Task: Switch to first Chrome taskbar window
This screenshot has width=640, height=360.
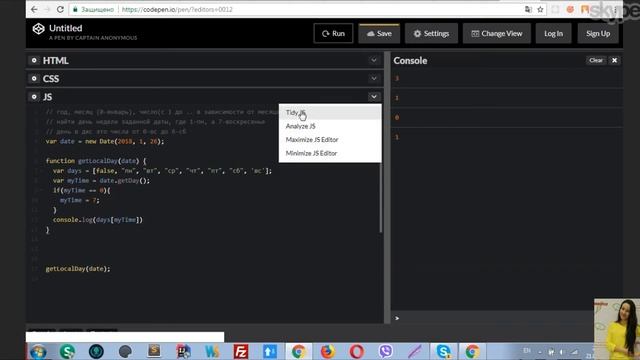Action: [x=298, y=351]
